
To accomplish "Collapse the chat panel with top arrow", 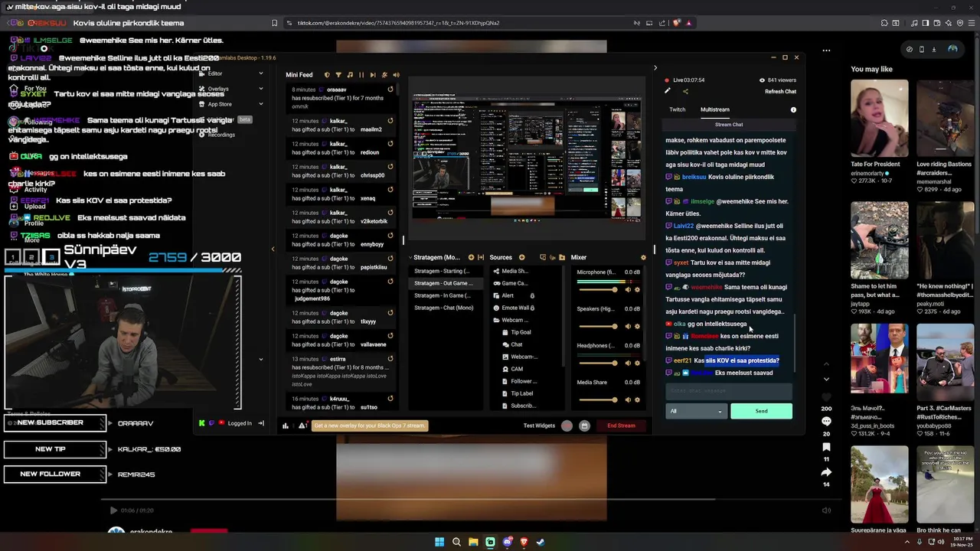I will [655, 68].
